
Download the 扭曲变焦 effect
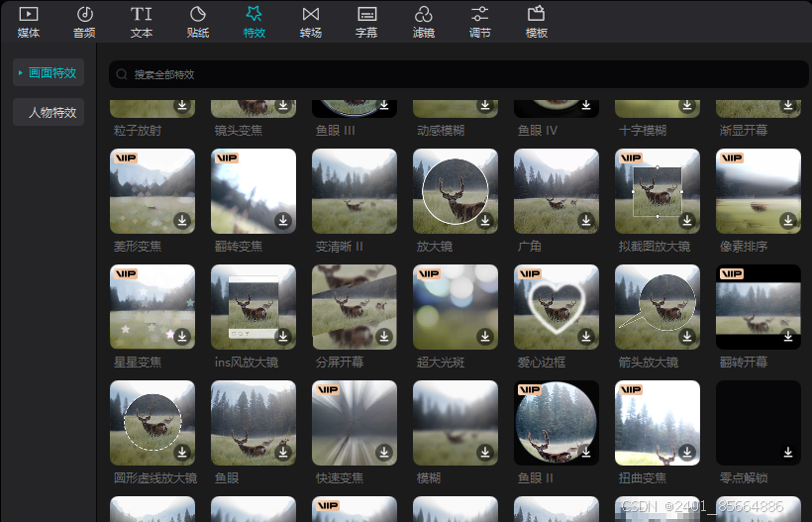point(686,452)
